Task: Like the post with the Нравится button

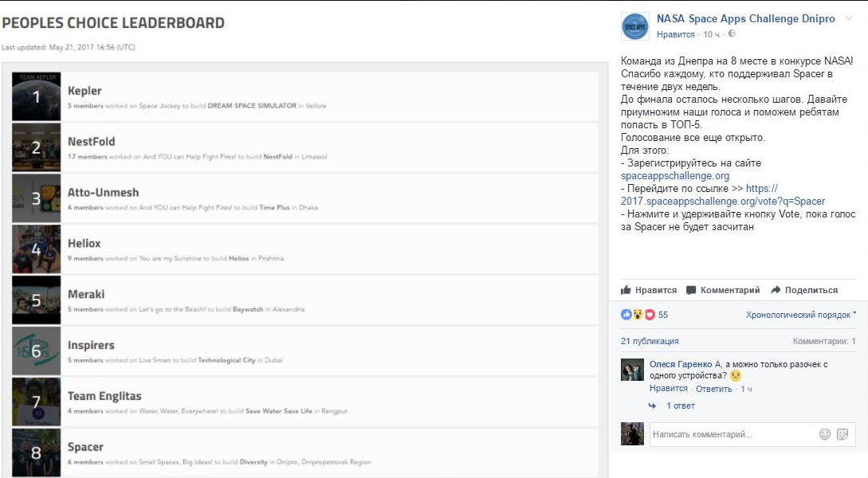Action: pos(649,290)
